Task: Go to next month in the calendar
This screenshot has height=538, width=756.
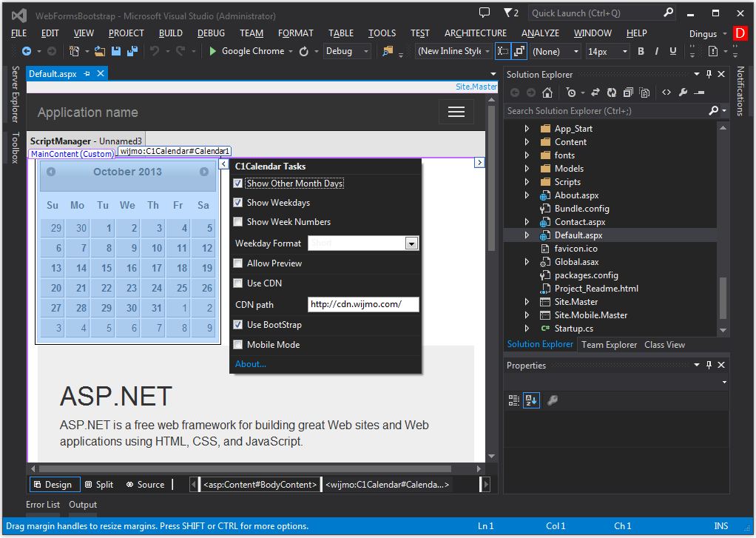Action: click(x=204, y=172)
